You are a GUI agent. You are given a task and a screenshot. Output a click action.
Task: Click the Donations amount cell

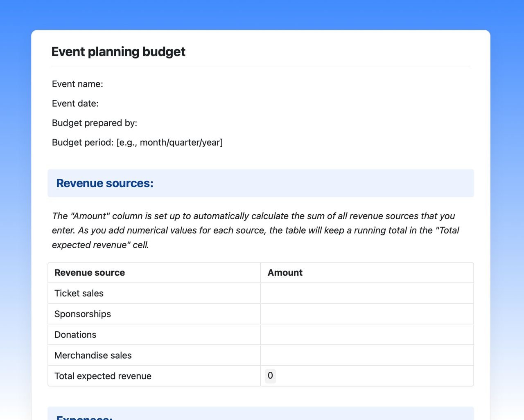point(366,334)
